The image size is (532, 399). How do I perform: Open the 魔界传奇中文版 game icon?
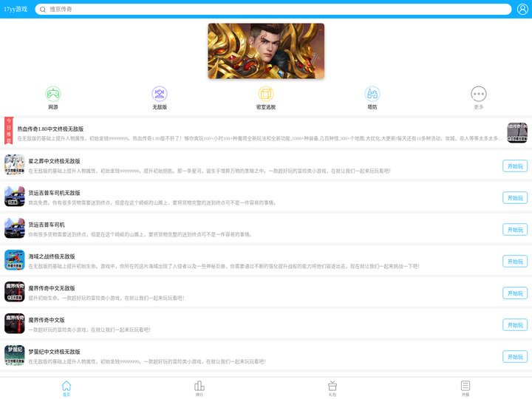click(15, 324)
